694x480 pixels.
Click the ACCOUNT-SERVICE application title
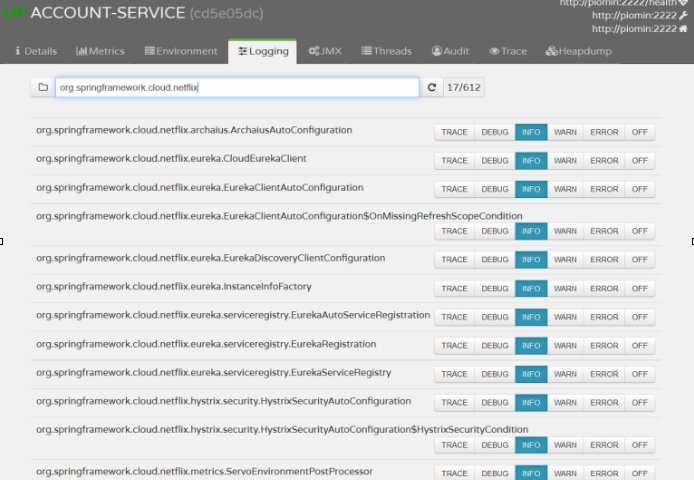point(108,13)
